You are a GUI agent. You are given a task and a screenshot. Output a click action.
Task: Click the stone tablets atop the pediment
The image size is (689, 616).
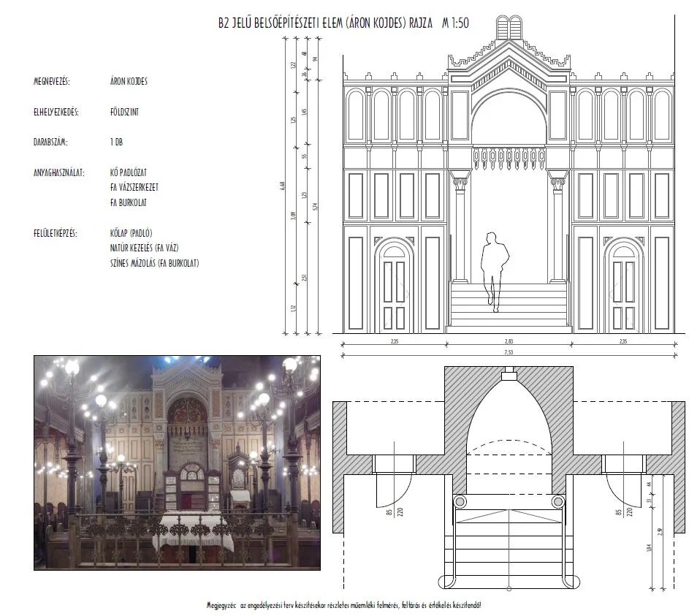(509, 27)
